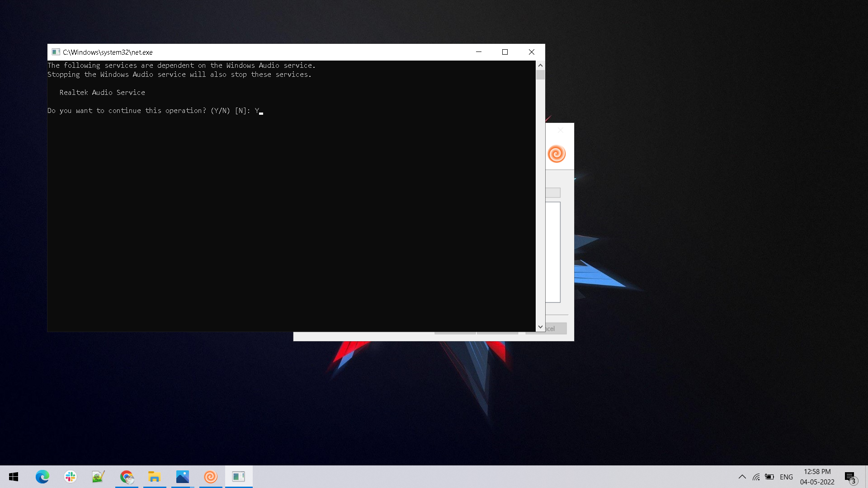Screen dimensions: 868x488
Task: Close the net.exe console window
Action: click(x=532, y=52)
